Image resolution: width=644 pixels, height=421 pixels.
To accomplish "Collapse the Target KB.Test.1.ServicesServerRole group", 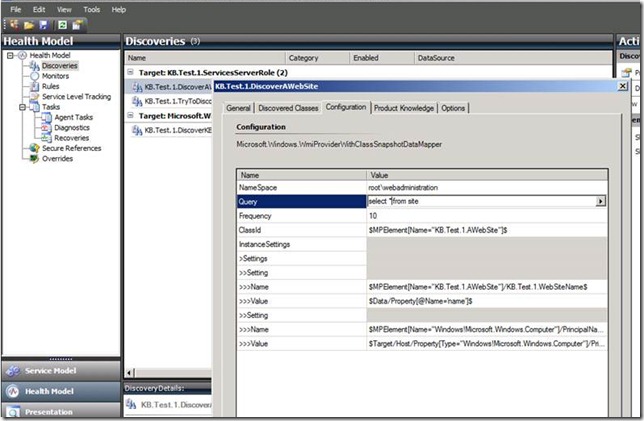I will click(130, 72).
